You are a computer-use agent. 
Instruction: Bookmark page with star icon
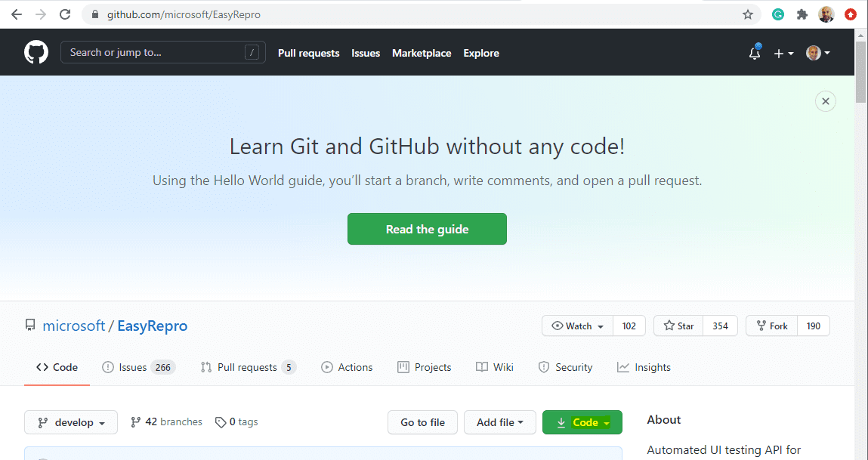point(748,14)
